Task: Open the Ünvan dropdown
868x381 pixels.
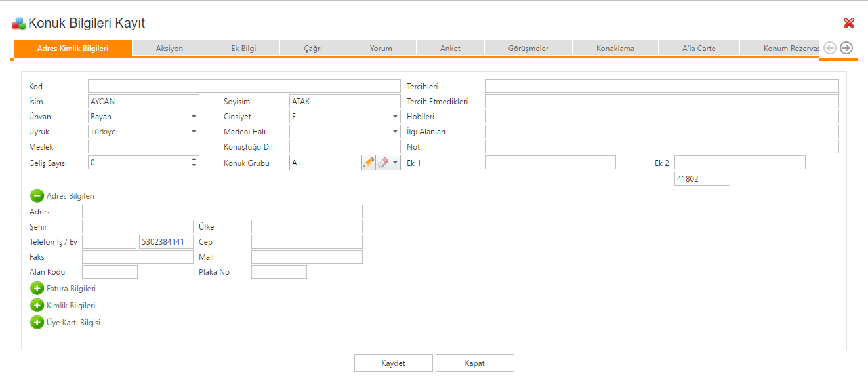Action: pyautogui.click(x=194, y=117)
